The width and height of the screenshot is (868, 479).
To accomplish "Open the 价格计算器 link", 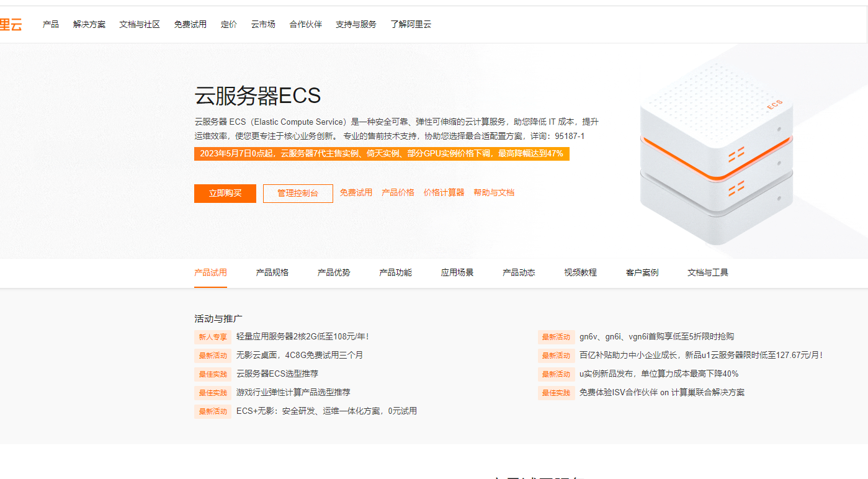I will pyautogui.click(x=444, y=192).
